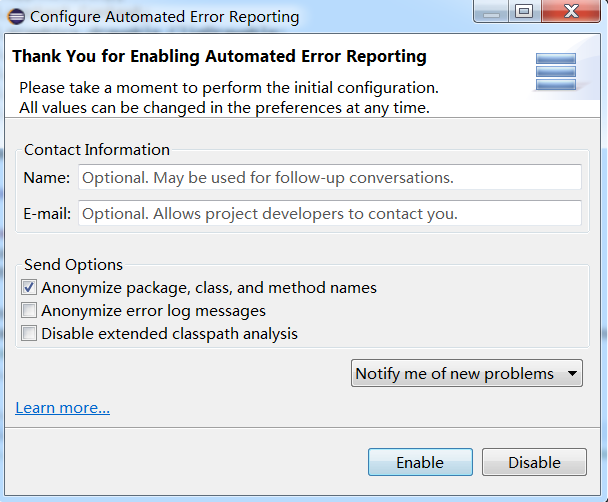
Task: Click the Disable extended classpath analysis label text
Action: [169, 334]
